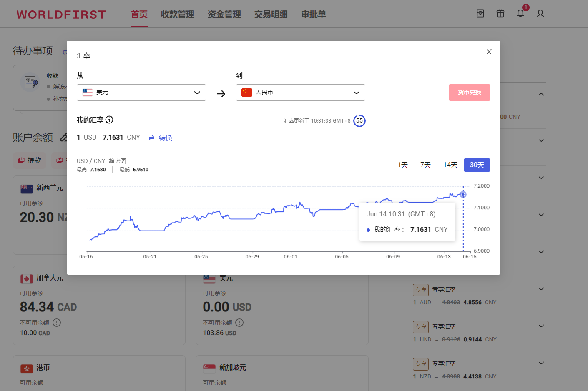Click the gift box icon
The height and width of the screenshot is (391, 588).
500,14
